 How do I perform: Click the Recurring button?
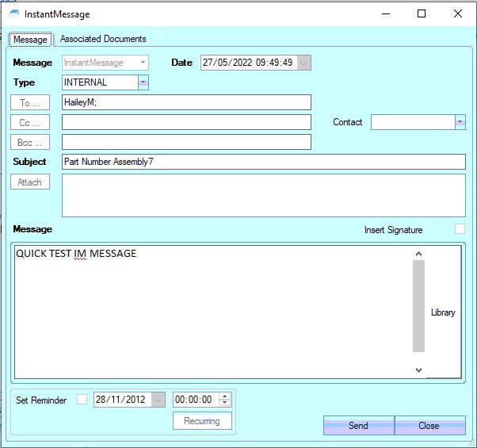202,421
